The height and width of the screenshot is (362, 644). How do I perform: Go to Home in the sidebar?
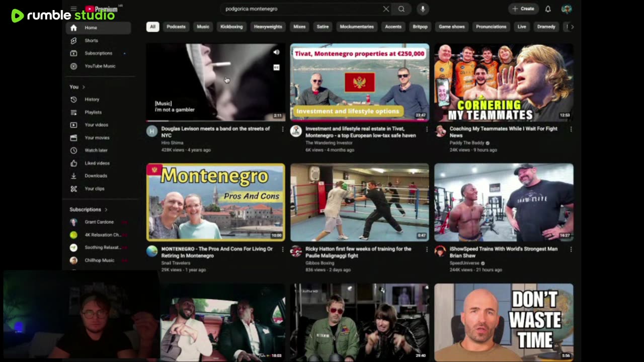click(x=98, y=28)
